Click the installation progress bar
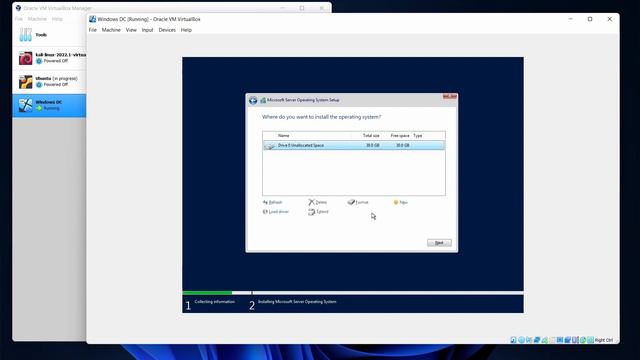The width and height of the screenshot is (640, 360). click(353, 293)
